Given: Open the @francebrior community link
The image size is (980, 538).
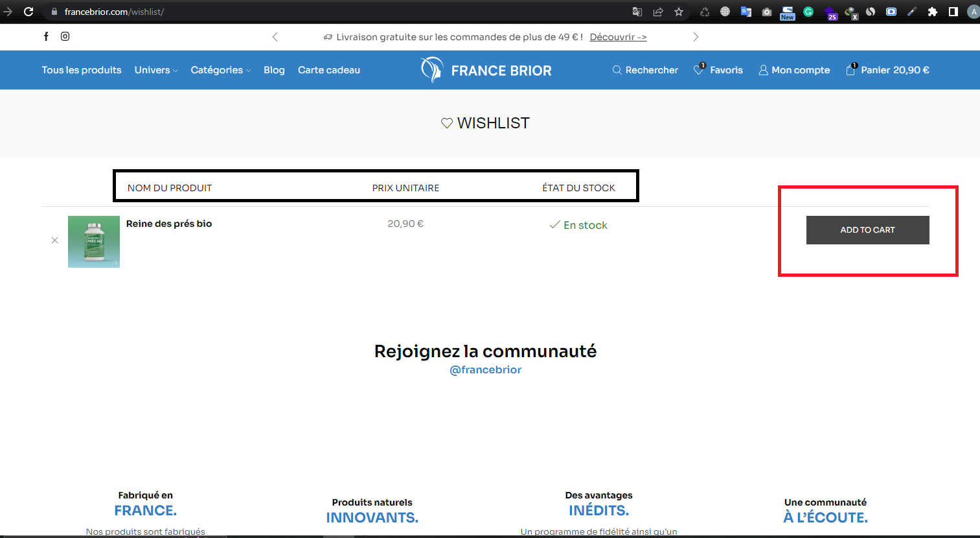Looking at the screenshot, I should (486, 369).
